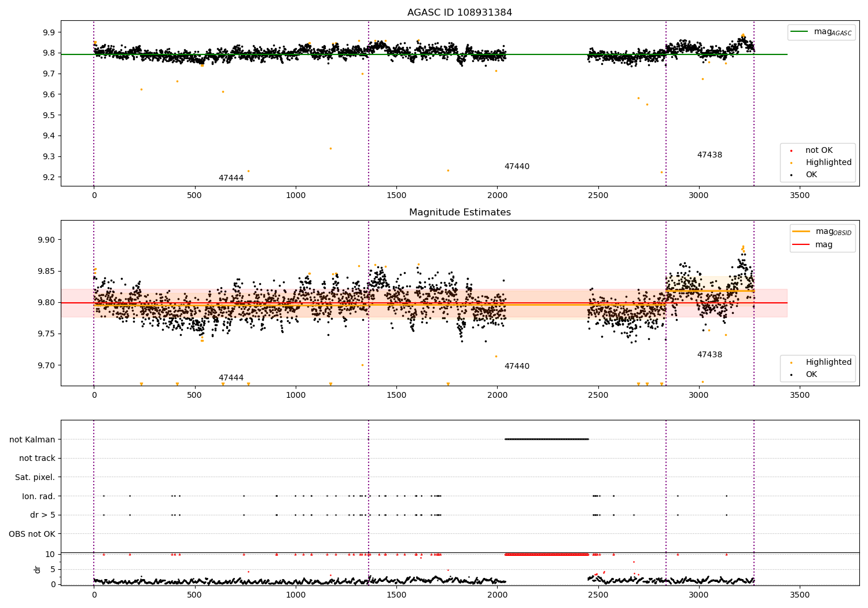Click the "9.9" y-axis tick in the AGASC ID plot
The width and height of the screenshot is (868, 608).
[49, 32]
